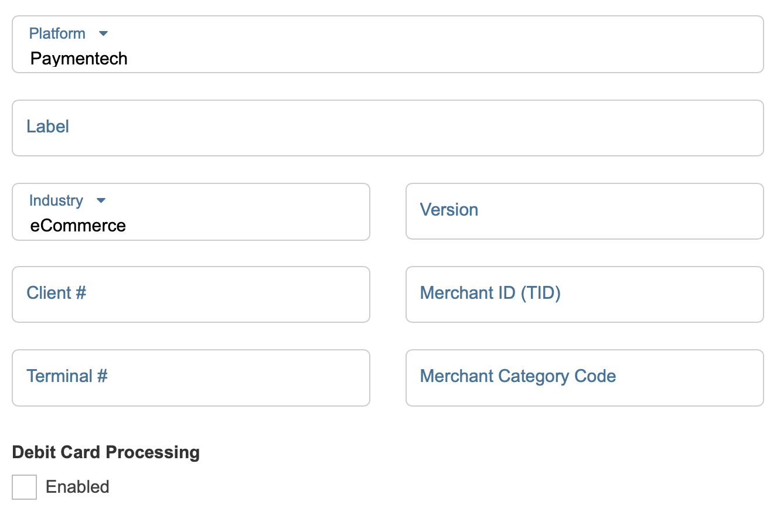
Task: Click the 'Terminal #' placeholder text
Action: point(67,376)
